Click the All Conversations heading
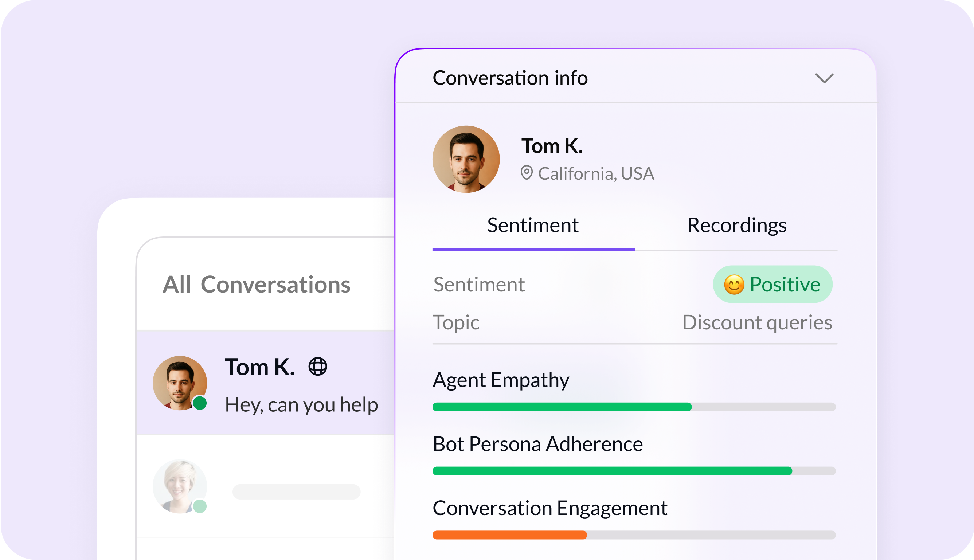974x560 pixels. pos(256,285)
